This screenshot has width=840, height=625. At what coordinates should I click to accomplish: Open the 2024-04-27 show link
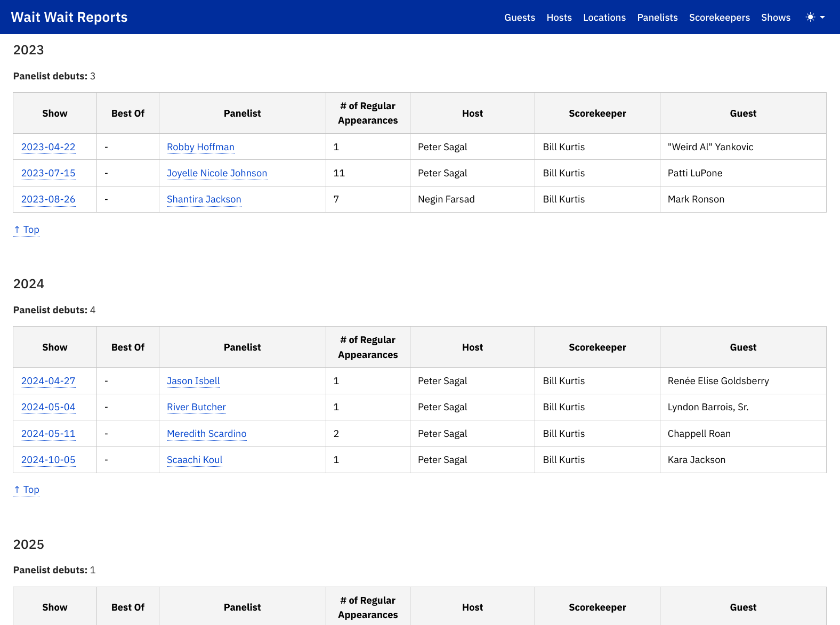pos(48,381)
